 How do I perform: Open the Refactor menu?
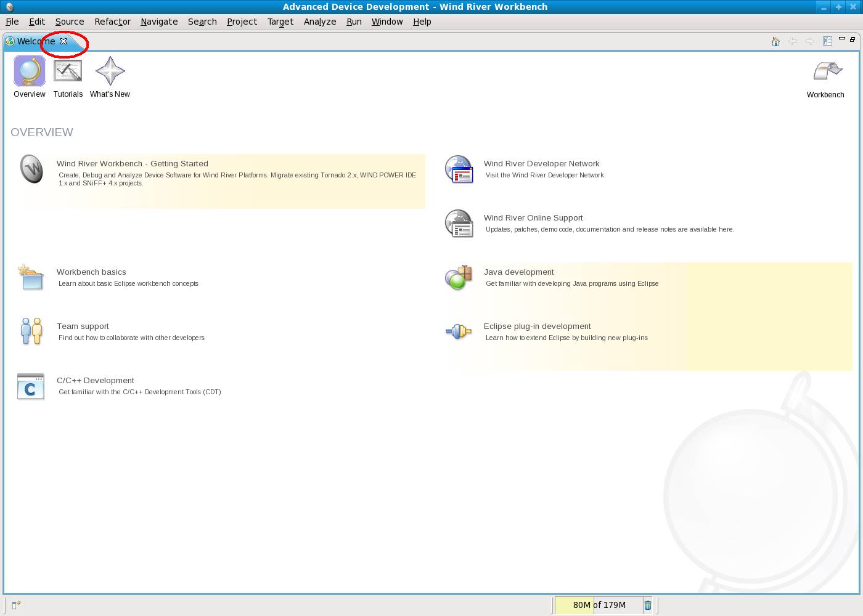[x=113, y=22]
